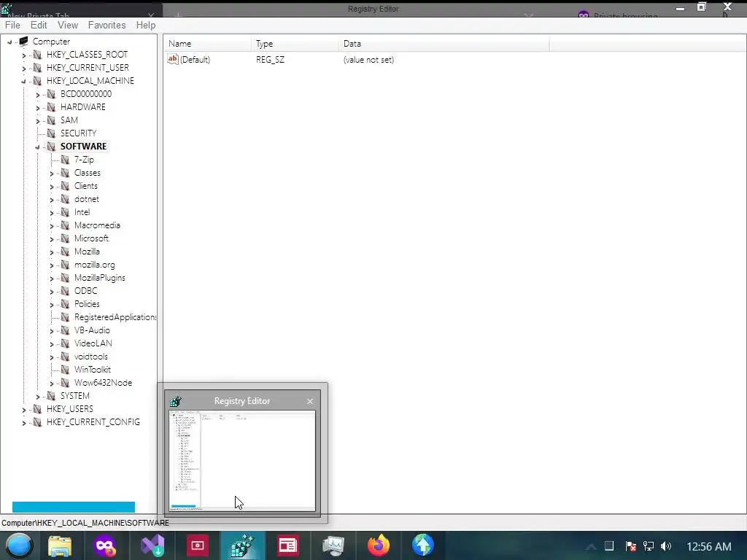
Task: Expand the HARDWARE key arrow
Action: point(38,108)
